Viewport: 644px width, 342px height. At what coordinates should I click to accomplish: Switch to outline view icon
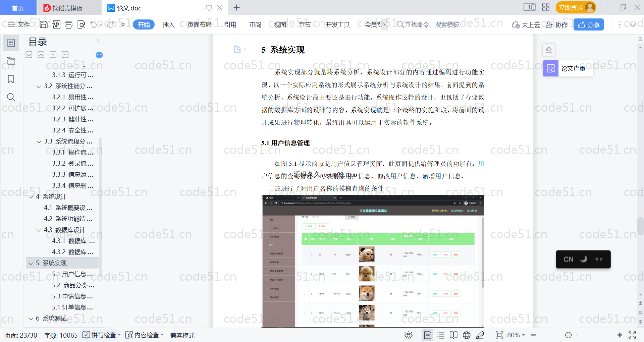point(441,335)
